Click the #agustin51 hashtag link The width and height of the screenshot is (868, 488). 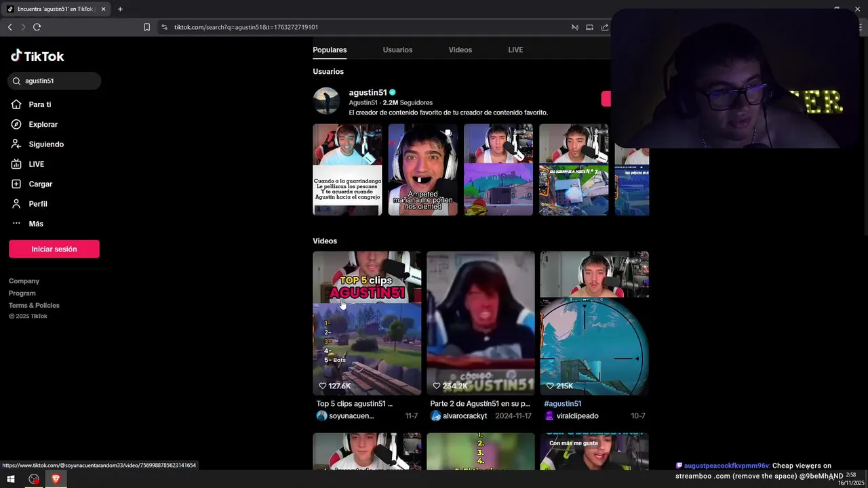pos(563,403)
